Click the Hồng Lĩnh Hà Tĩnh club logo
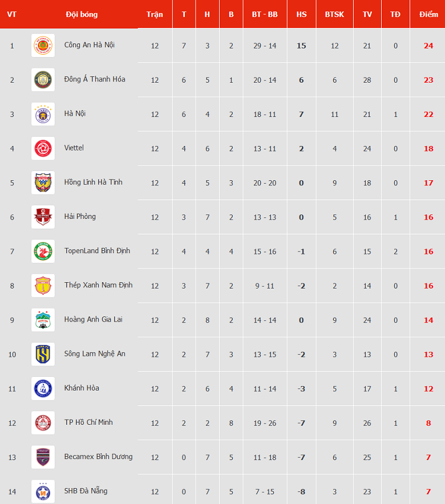This screenshot has height=504, width=445. 43,182
